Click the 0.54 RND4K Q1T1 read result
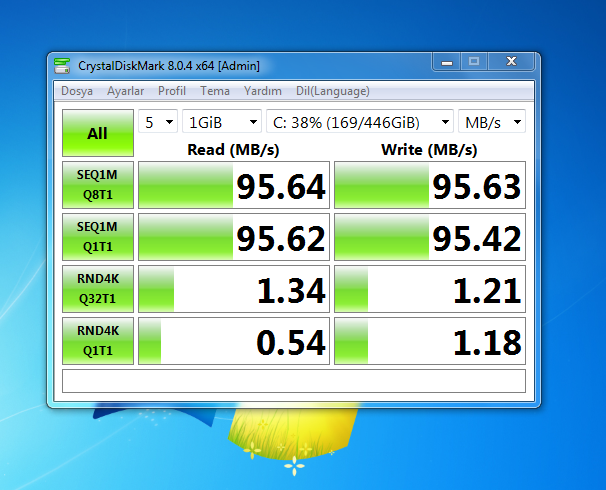Screen dimensions: 606x490 pyautogui.click(x=234, y=341)
